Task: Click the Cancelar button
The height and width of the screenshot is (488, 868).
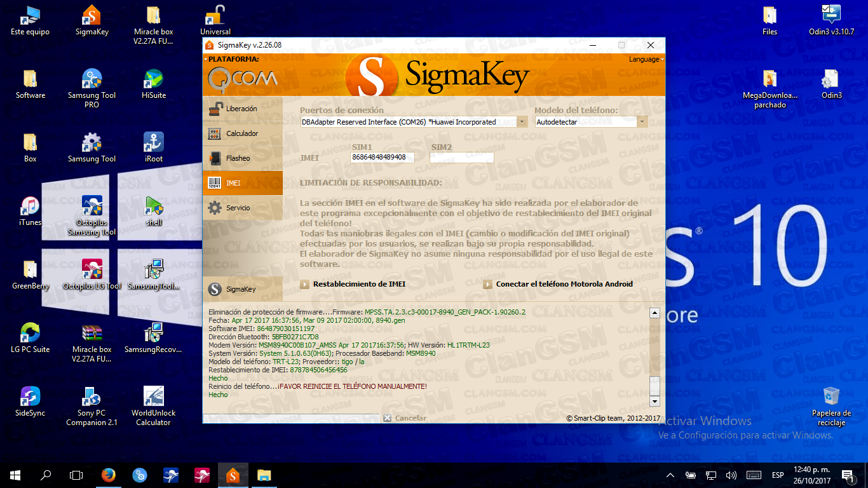Action: click(x=405, y=418)
